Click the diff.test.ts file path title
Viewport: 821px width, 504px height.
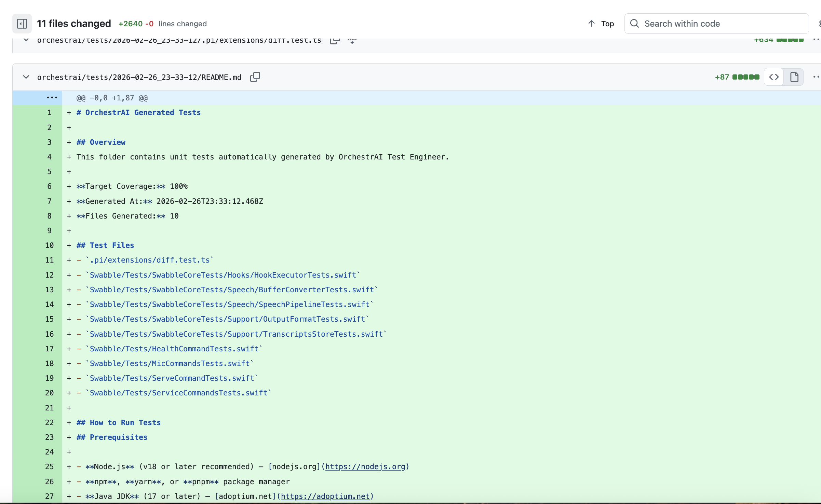point(179,41)
